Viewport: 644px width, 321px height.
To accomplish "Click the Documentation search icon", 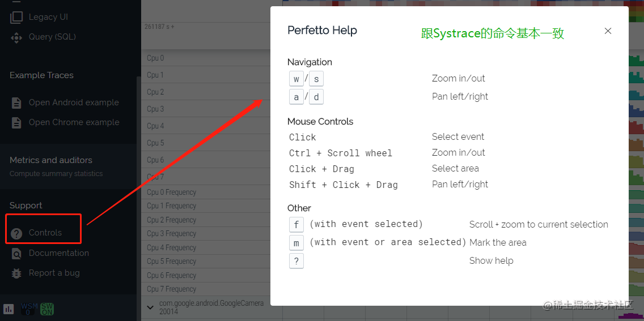I will click(x=17, y=254).
